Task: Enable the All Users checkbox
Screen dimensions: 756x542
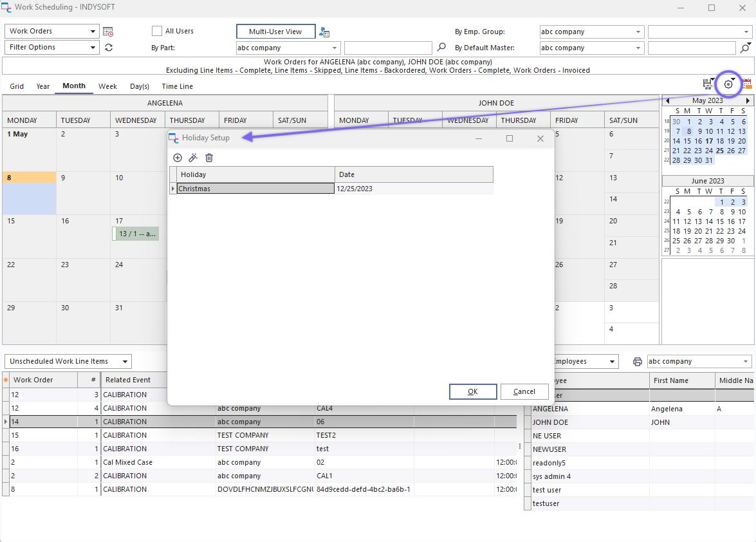Action: point(157,31)
